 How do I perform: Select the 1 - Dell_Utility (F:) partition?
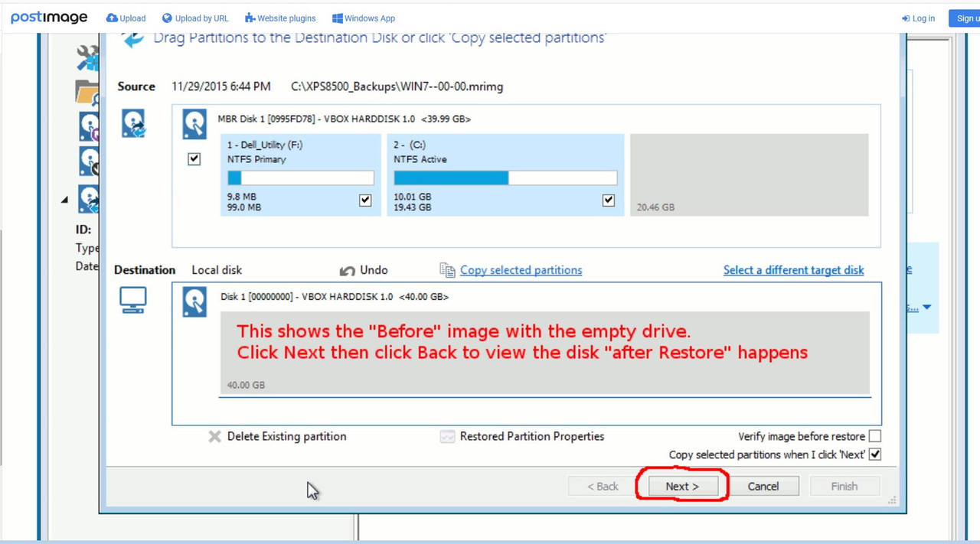coord(301,174)
